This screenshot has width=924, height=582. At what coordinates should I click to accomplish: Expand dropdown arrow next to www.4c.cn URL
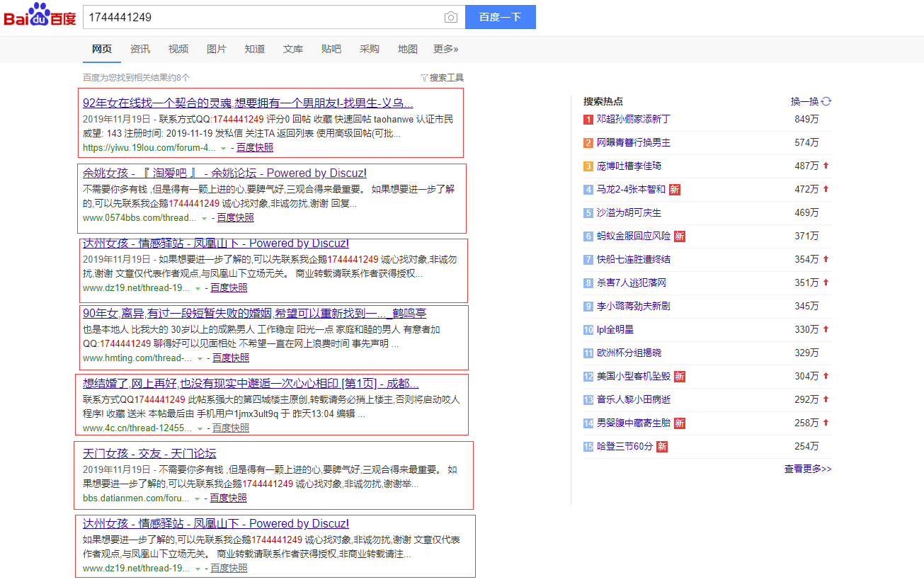coord(200,428)
